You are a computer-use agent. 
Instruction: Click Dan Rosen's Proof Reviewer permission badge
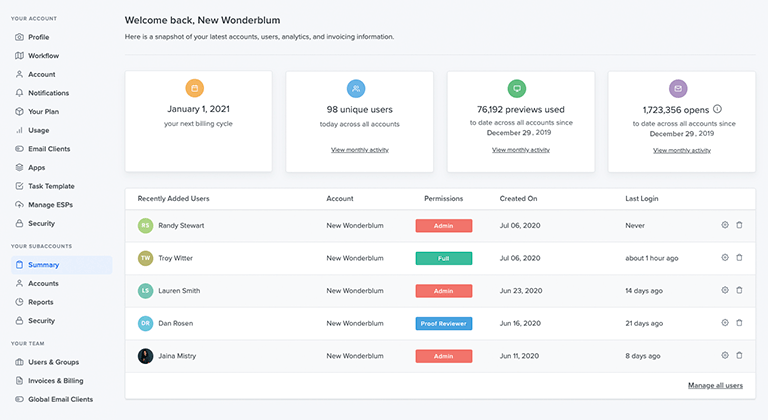pyautogui.click(x=444, y=323)
